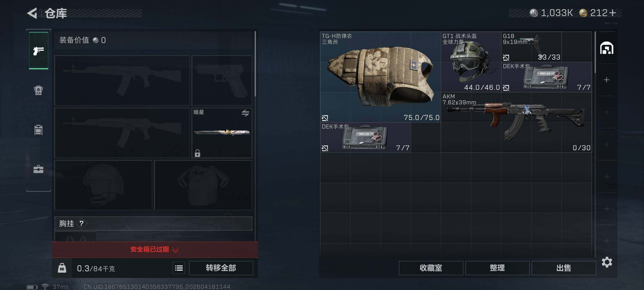Image resolution: width=644 pixels, height=290 pixels.
Task: Open stash settings gear icon
Action: click(x=607, y=262)
